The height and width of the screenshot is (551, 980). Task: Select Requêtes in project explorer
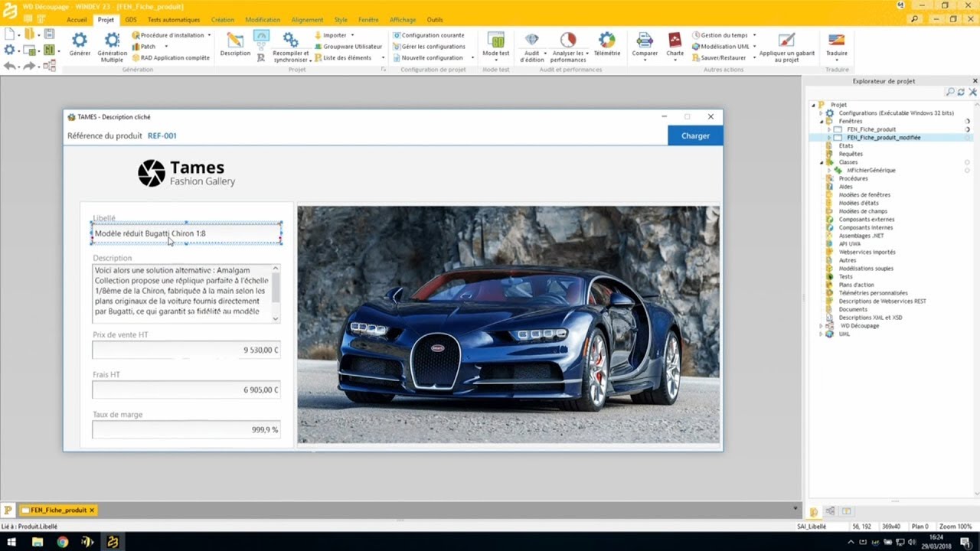coord(851,154)
